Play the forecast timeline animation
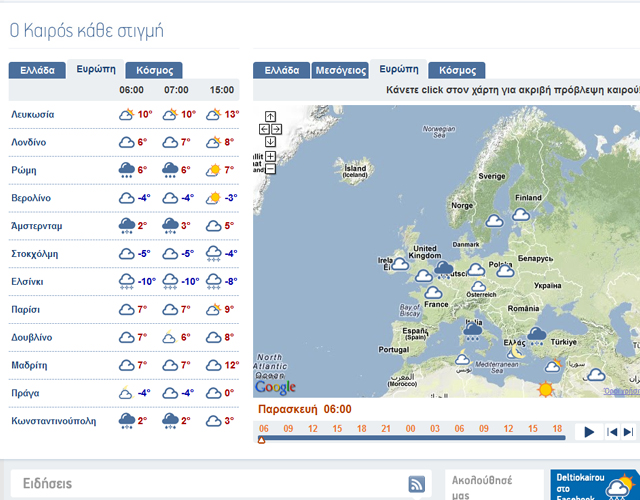 tap(590, 432)
